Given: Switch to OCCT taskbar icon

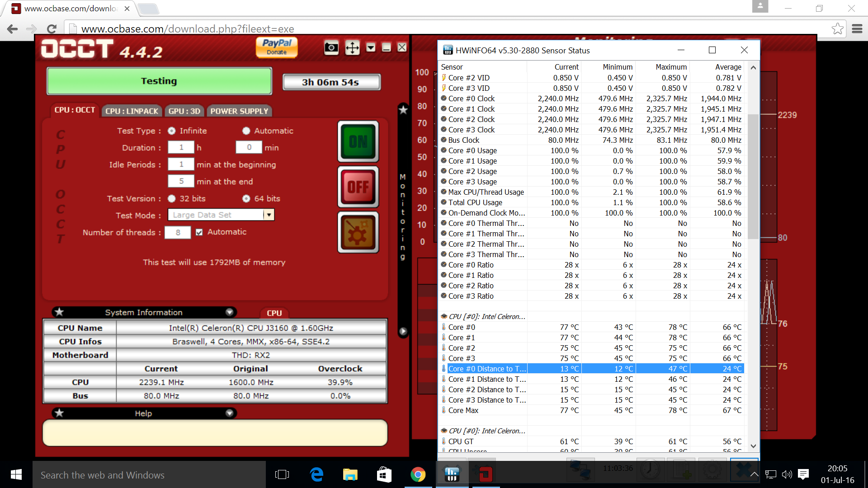Looking at the screenshot, I should coord(486,474).
